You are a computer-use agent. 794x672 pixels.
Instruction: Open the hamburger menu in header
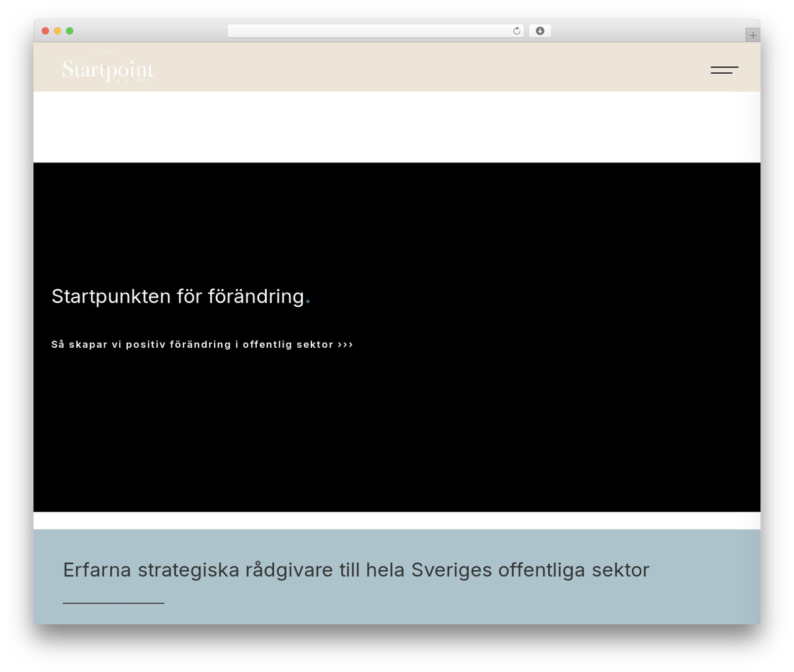pos(725,70)
